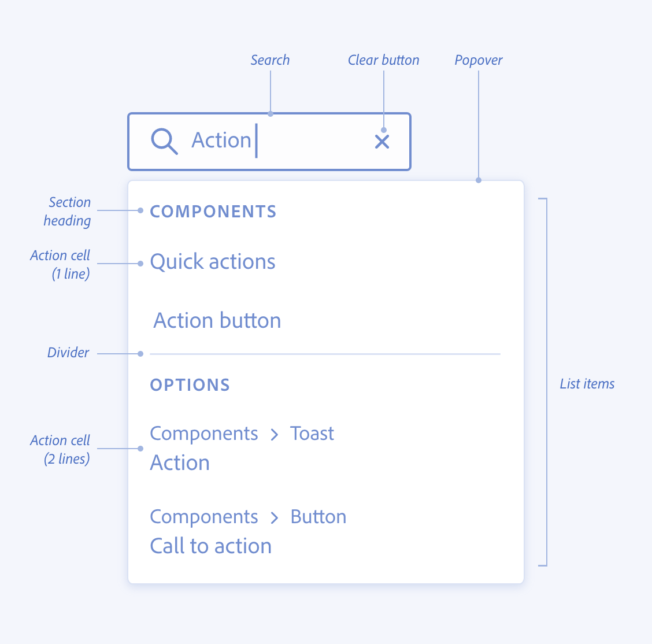Click the Action cell (2 lines) label
This screenshot has width=652, height=644.
[60, 449]
